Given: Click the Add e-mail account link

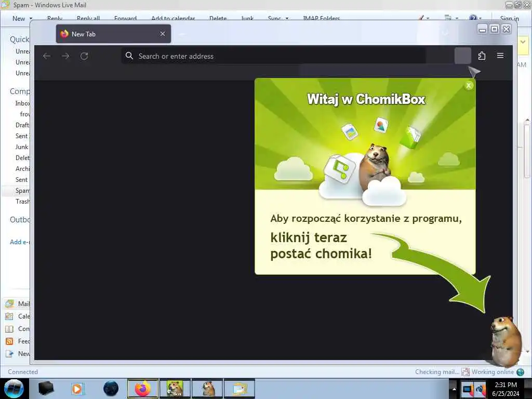Looking at the screenshot, I should click(20, 242).
